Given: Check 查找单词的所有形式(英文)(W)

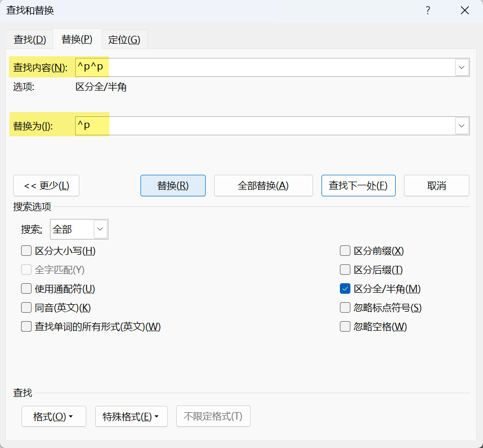Looking at the screenshot, I should coord(26,326).
